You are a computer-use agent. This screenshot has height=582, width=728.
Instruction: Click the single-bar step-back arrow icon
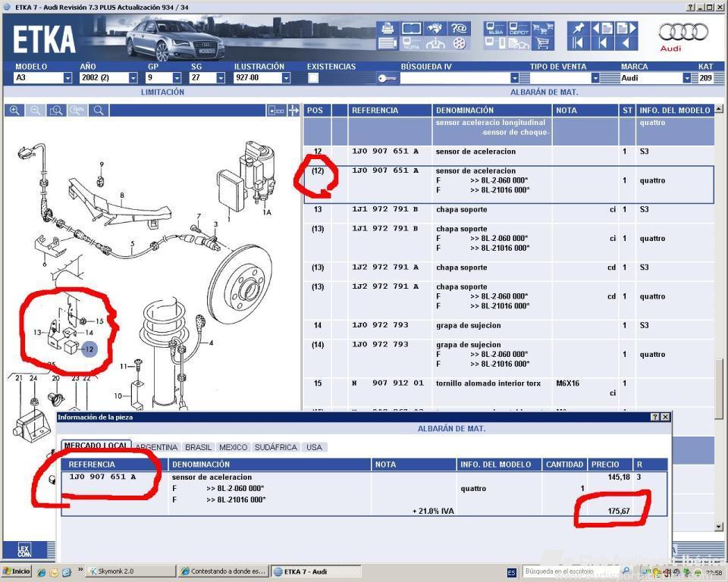pos(603,44)
